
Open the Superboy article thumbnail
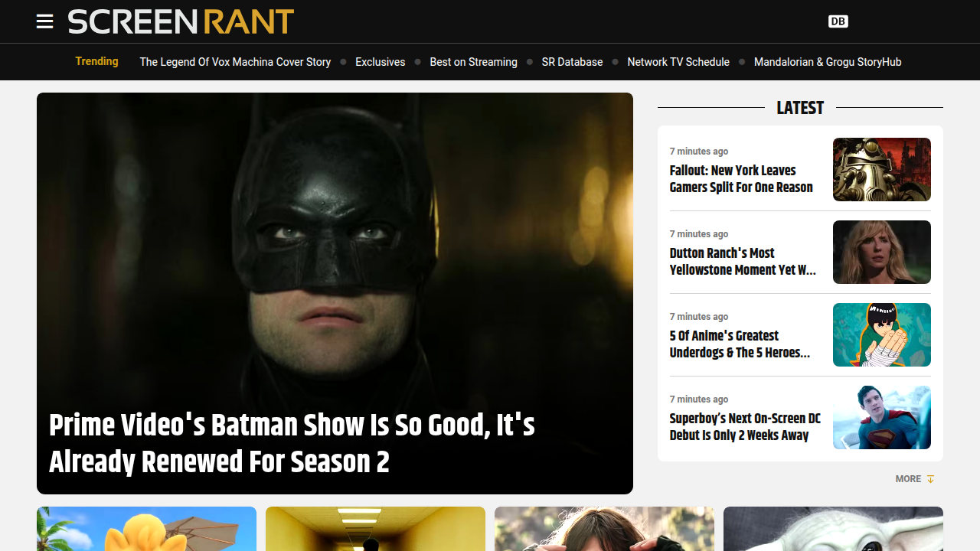coord(882,417)
